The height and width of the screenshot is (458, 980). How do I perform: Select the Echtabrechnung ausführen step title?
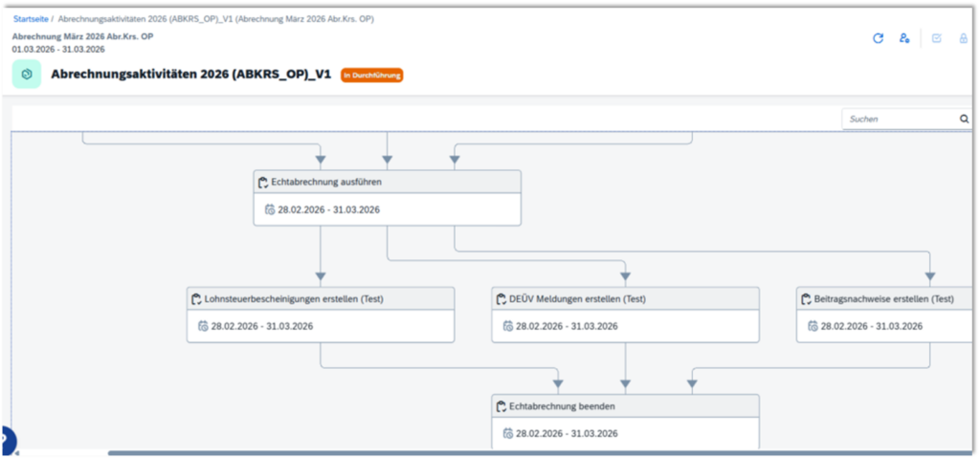[328, 182]
